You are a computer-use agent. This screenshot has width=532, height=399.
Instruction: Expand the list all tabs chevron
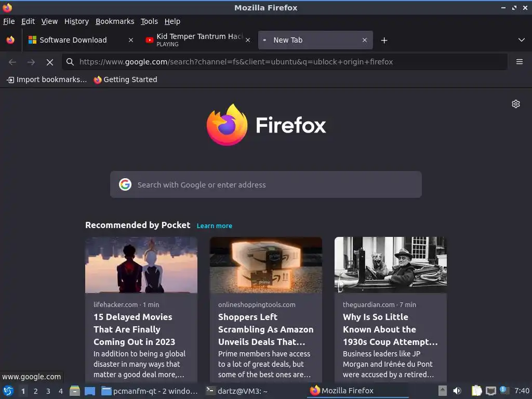click(x=522, y=40)
